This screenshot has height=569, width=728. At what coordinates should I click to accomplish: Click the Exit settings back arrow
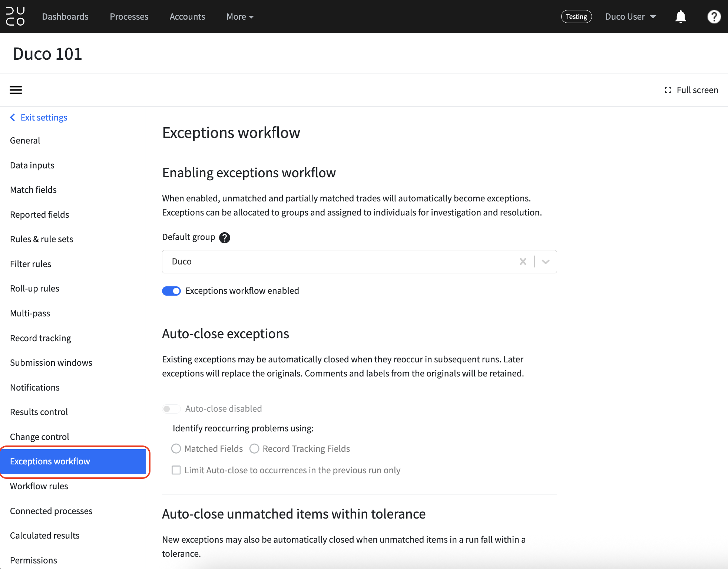point(13,118)
